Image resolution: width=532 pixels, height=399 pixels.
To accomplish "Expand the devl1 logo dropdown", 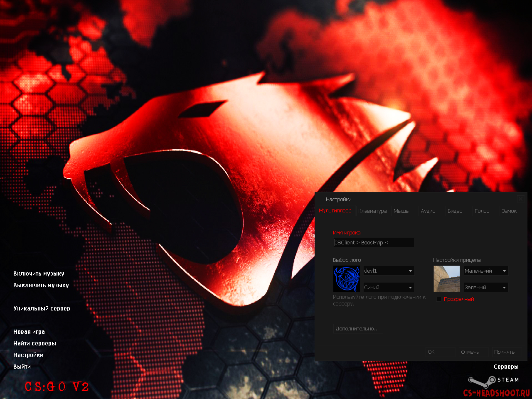I will pyautogui.click(x=389, y=271).
